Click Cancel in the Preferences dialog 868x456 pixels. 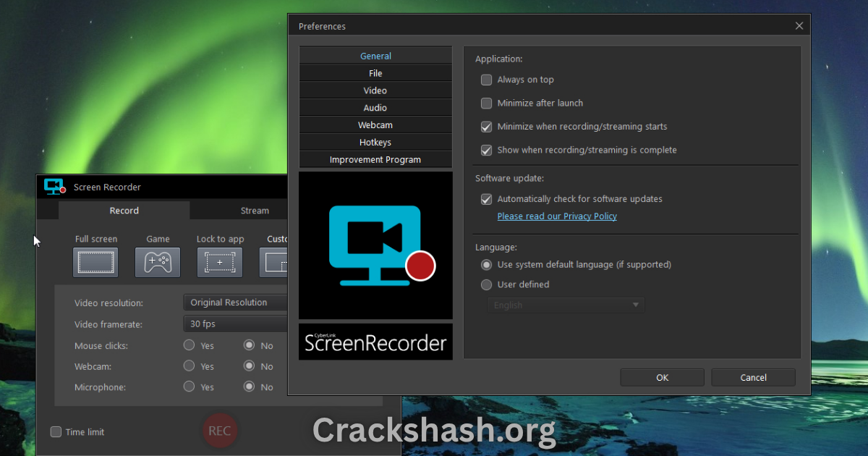point(753,377)
